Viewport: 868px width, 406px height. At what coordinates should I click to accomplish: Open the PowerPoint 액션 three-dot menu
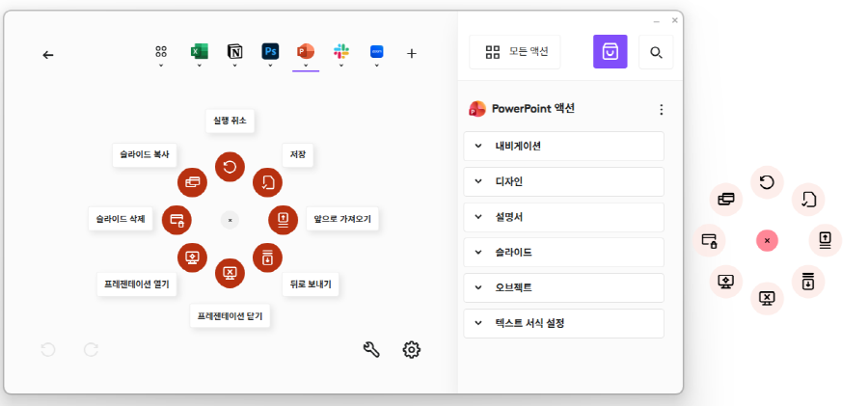point(661,109)
